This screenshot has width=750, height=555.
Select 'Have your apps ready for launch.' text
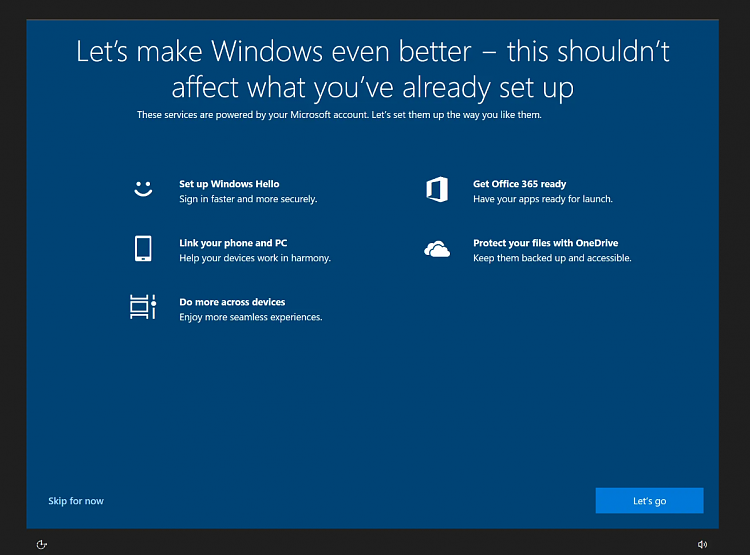(x=543, y=199)
